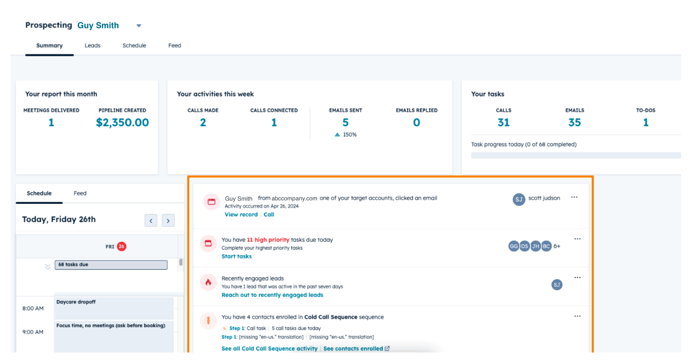The width and height of the screenshot is (690, 362).
Task: Open the top Schedule tab
Action: pos(134,45)
